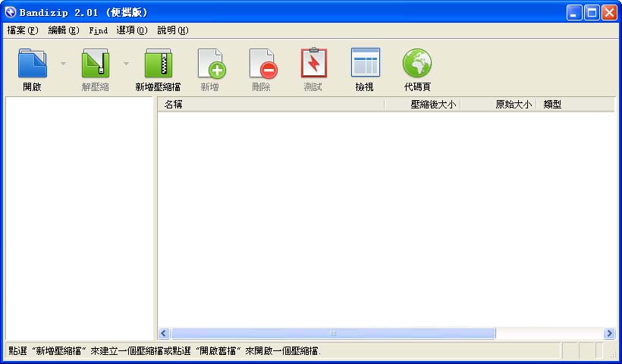Open the 編輯(E) menu

coord(63,30)
